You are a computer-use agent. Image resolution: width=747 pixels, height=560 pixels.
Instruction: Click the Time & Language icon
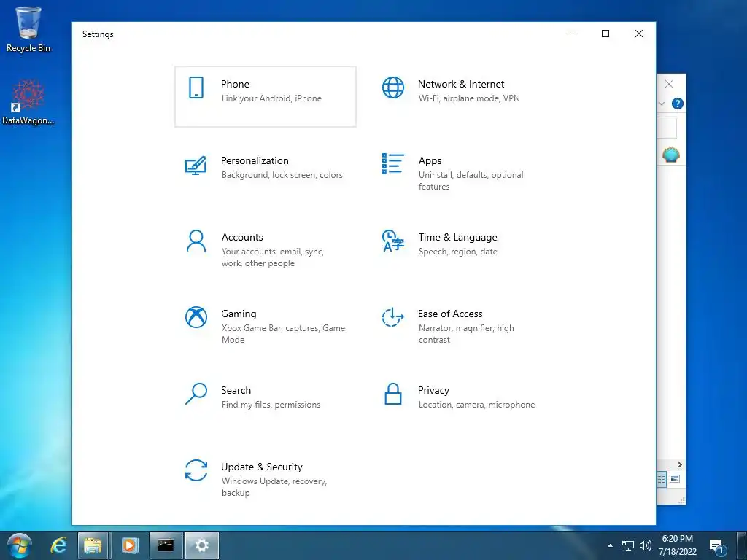coord(393,241)
